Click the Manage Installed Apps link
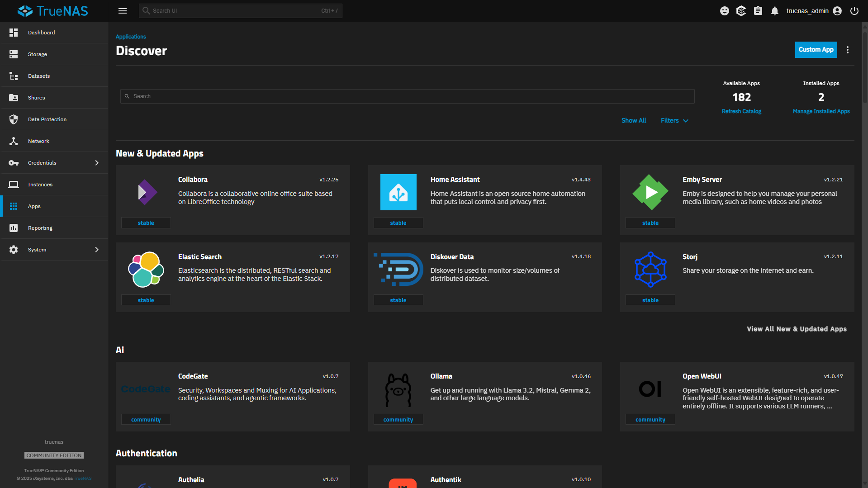This screenshot has width=868, height=488. click(x=821, y=111)
